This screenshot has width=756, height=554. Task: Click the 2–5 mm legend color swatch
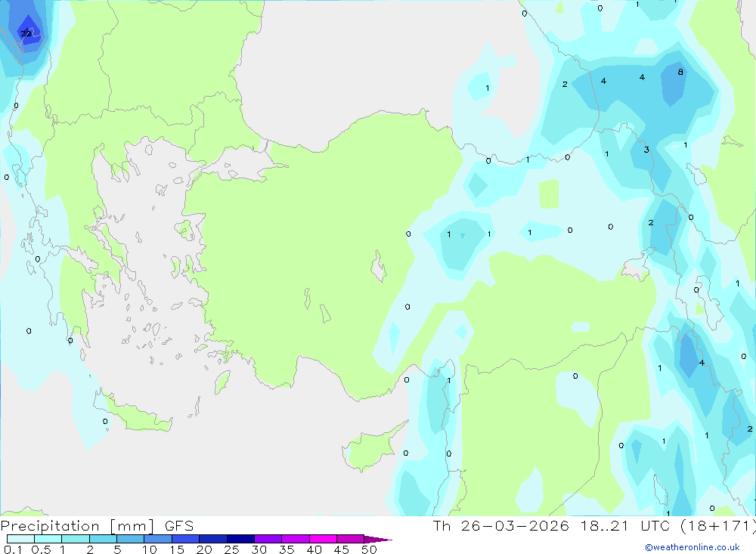pos(103,539)
